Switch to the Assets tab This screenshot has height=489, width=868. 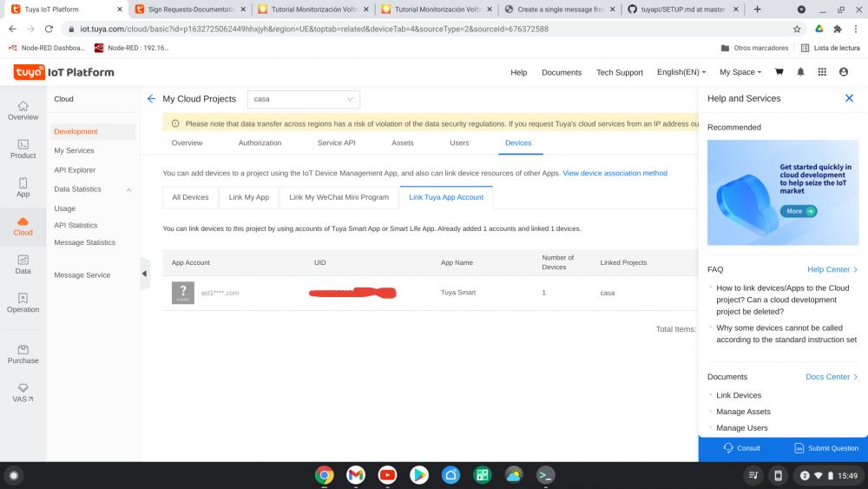pyautogui.click(x=403, y=143)
